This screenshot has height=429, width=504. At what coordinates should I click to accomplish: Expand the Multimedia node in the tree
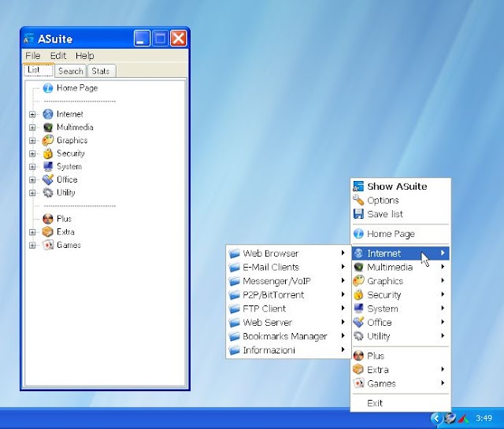click(x=32, y=128)
